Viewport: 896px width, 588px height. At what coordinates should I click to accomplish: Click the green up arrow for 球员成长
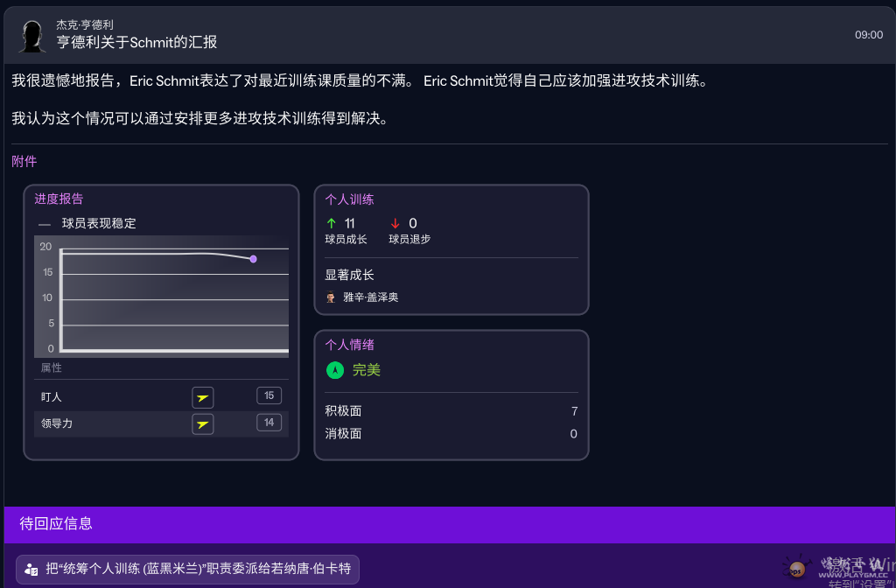[x=331, y=223]
